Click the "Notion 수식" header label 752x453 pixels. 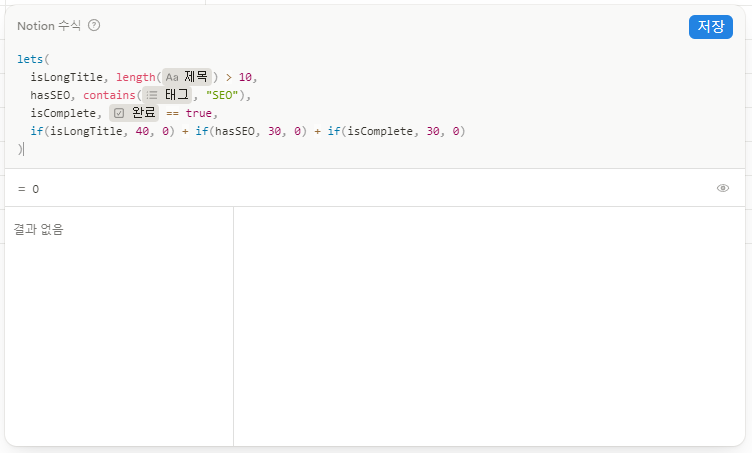pyautogui.click(x=49, y=26)
